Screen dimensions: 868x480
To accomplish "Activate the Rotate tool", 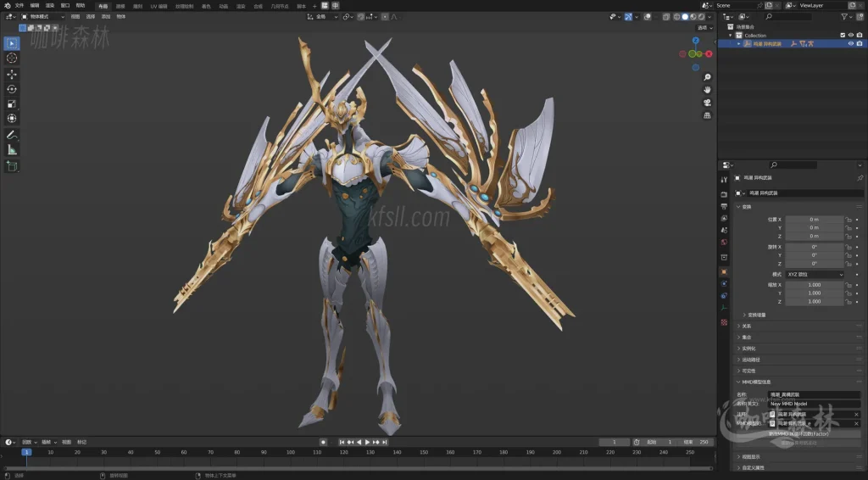I will (12, 89).
